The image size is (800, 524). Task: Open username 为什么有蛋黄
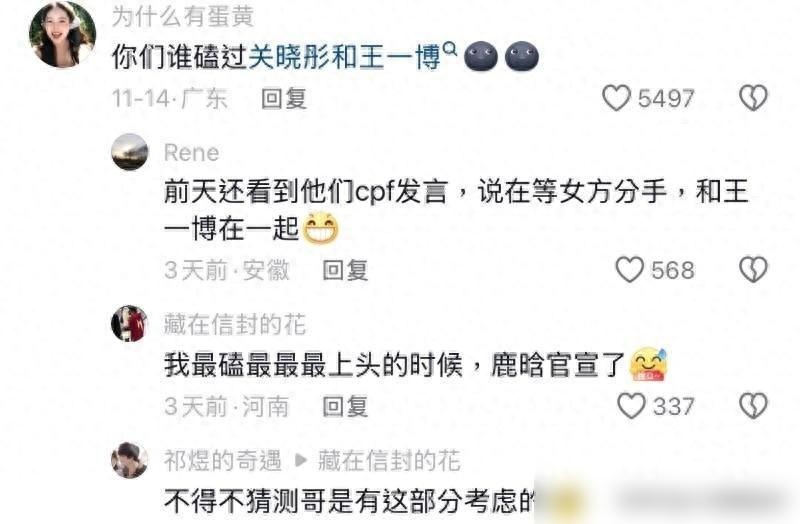click(183, 16)
